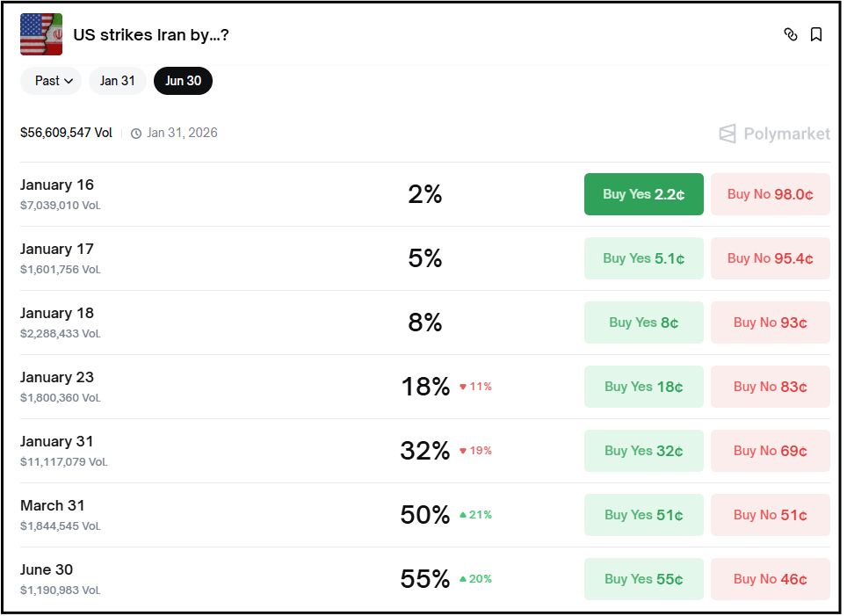This screenshot has width=847, height=616.
Task: Select the Jan 31 tab
Action: [x=117, y=81]
